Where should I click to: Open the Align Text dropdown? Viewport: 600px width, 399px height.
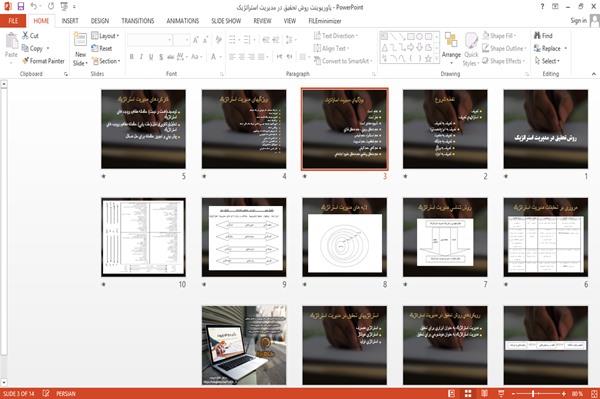coord(331,48)
